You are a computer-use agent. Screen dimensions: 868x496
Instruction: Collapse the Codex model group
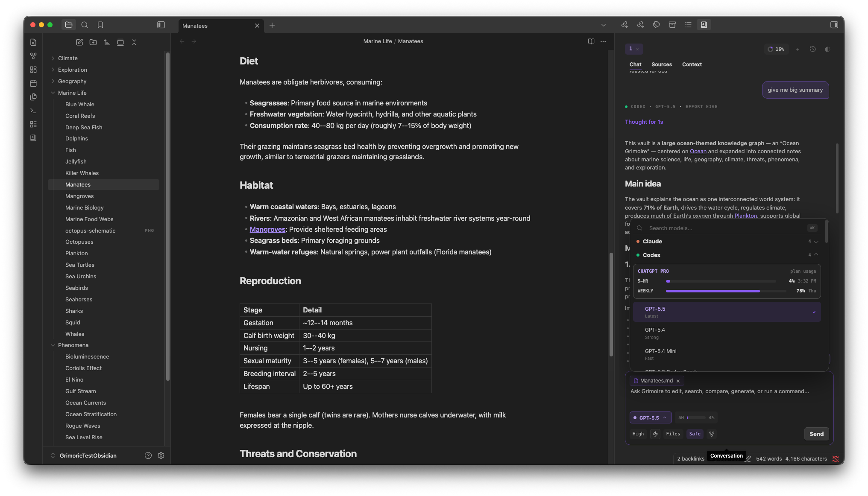pos(727,255)
